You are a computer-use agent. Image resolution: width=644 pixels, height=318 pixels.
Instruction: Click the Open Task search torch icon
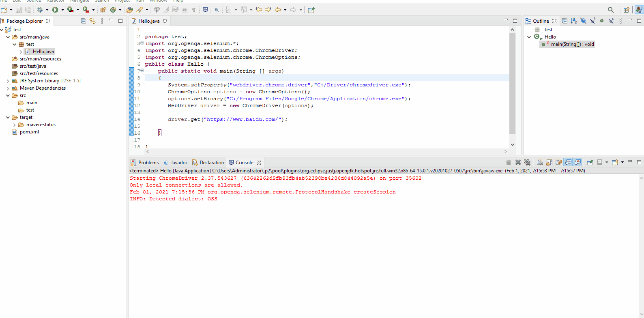[x=140, y=10]
